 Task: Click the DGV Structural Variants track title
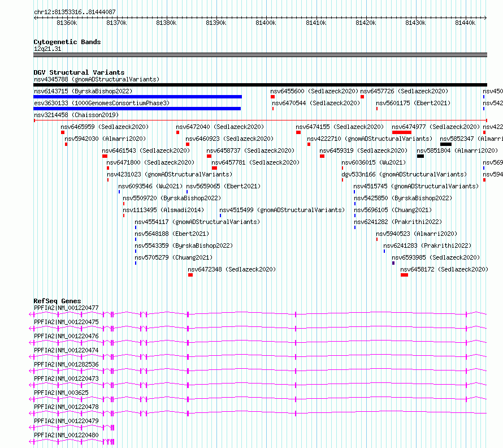pos(79,72)
